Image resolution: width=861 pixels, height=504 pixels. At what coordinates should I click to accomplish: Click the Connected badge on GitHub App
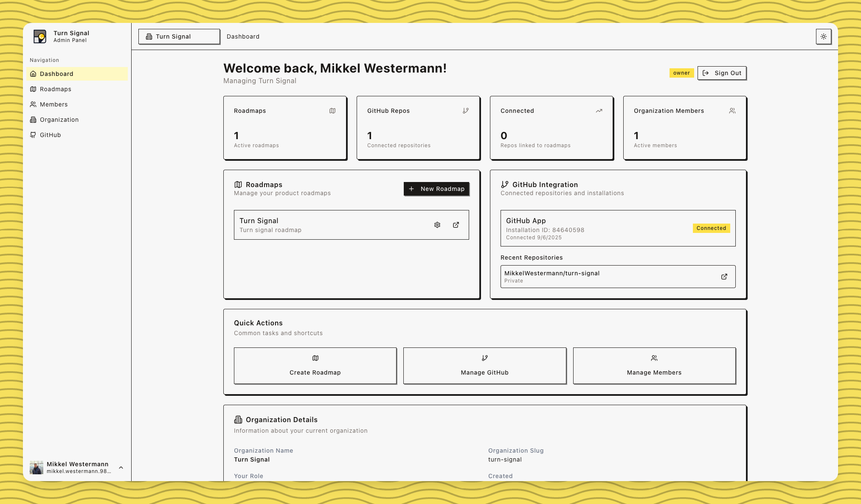click(711, 228)
